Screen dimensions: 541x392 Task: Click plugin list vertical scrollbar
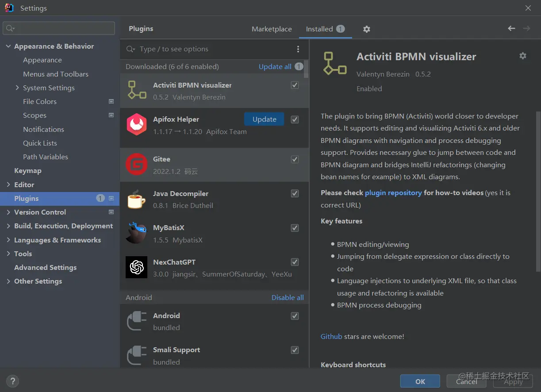(x=307, y=69)
